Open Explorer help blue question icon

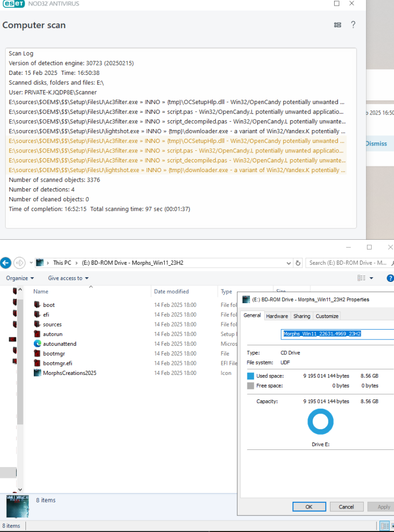click(x=390, y=278)
